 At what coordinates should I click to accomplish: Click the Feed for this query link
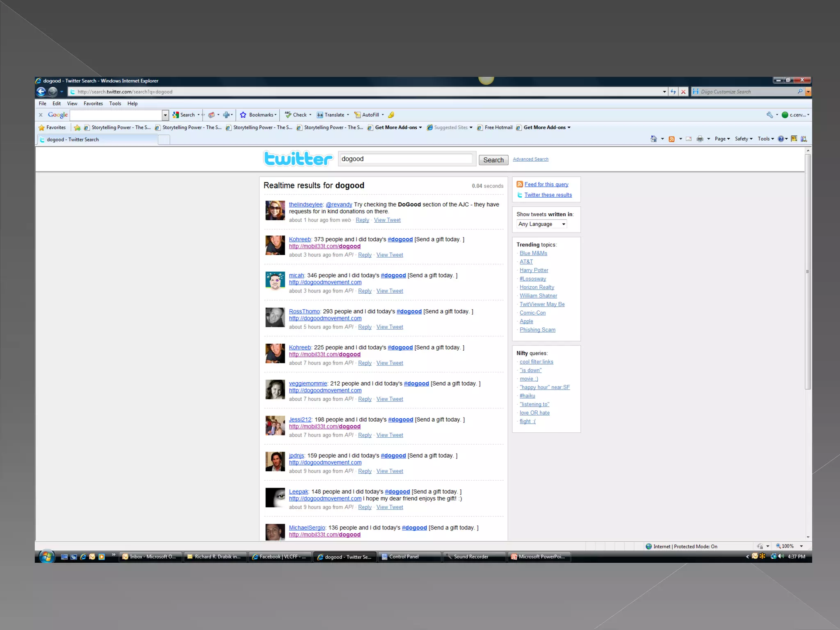pyautogui.click(x=546, y=185)
